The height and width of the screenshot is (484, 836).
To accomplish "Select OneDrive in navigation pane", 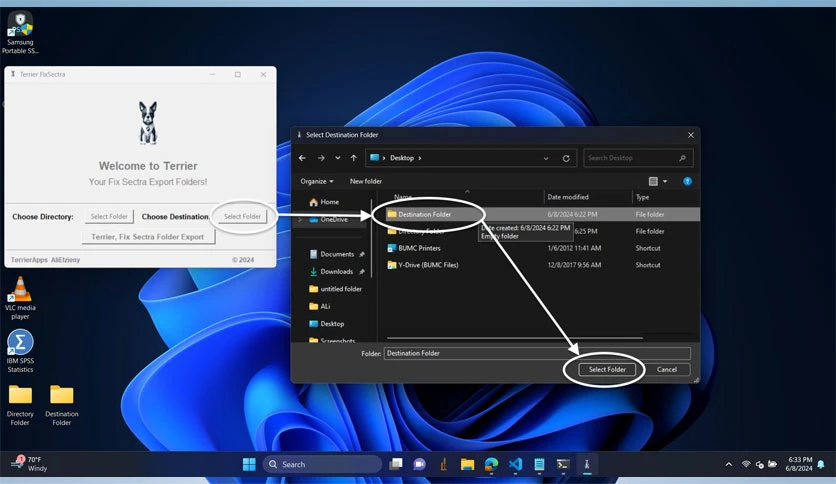I will pyautogui.click(x=329, y=219).
